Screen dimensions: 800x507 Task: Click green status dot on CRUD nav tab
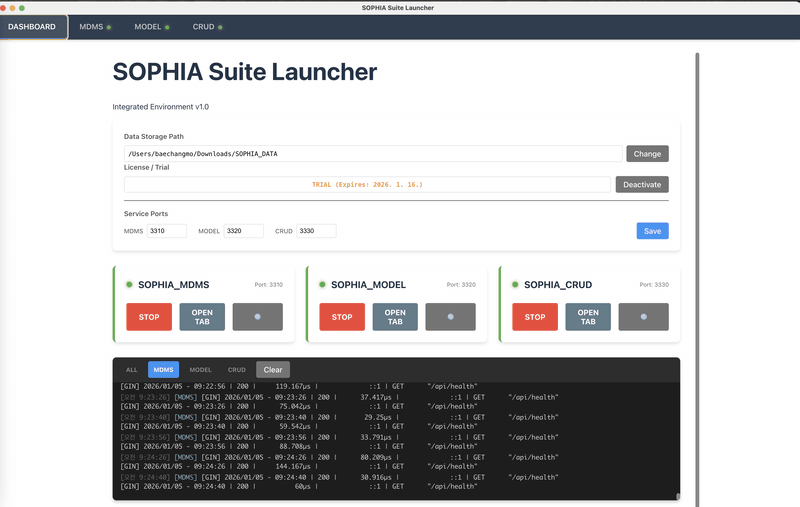click(220, 28)
